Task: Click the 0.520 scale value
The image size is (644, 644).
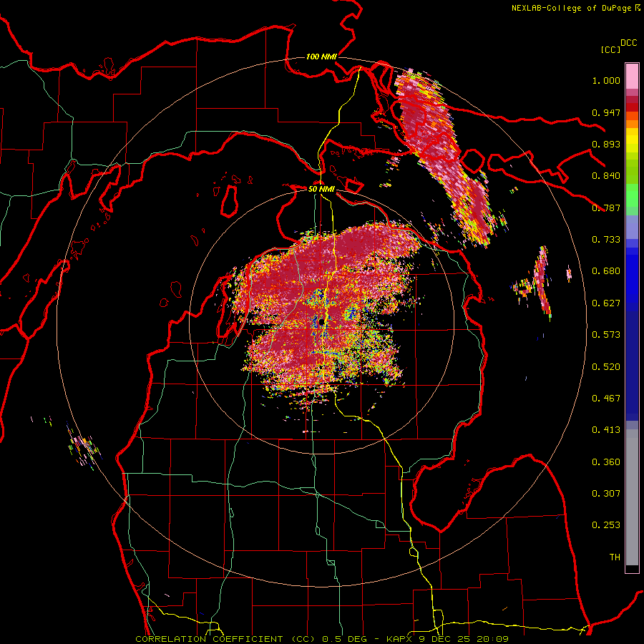Action: pyautogui.click(x=606, y=367)
